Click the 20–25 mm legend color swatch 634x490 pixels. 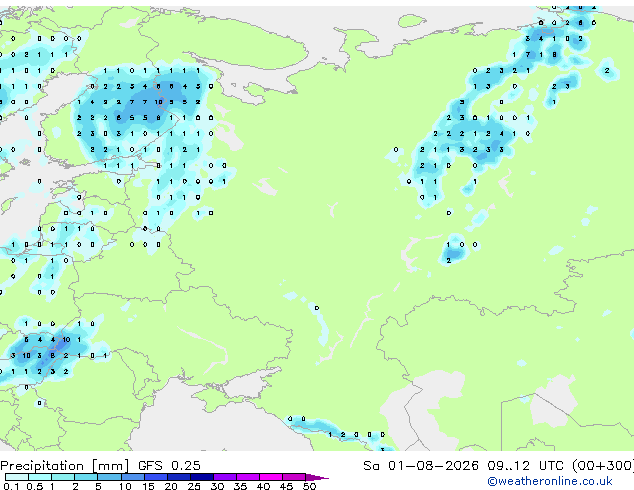[178, 477]
